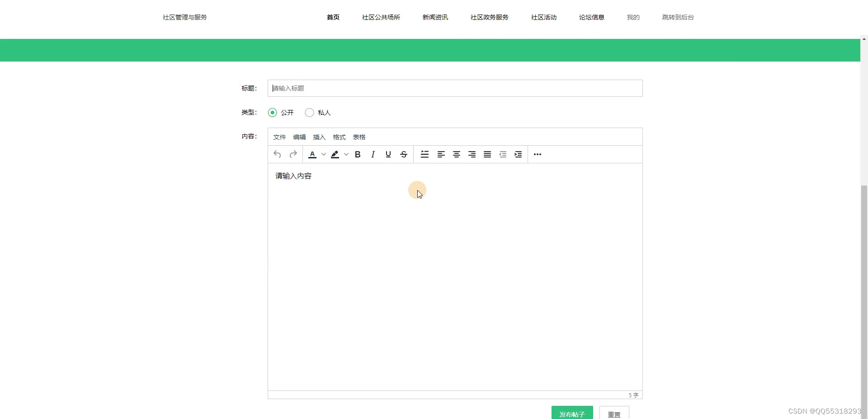The width and height of the screenshot is (868, 419).
Task: Show more toolbar options
Action: coord(538,154)
